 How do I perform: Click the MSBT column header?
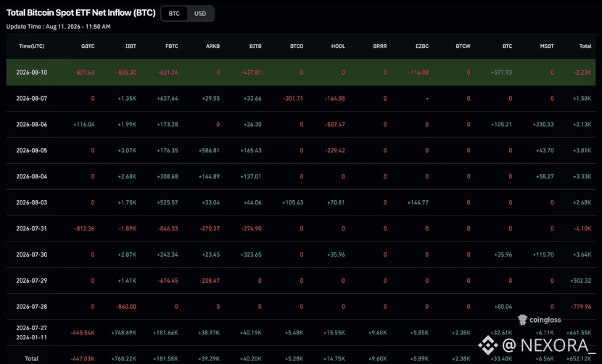[x=547, y=46]
